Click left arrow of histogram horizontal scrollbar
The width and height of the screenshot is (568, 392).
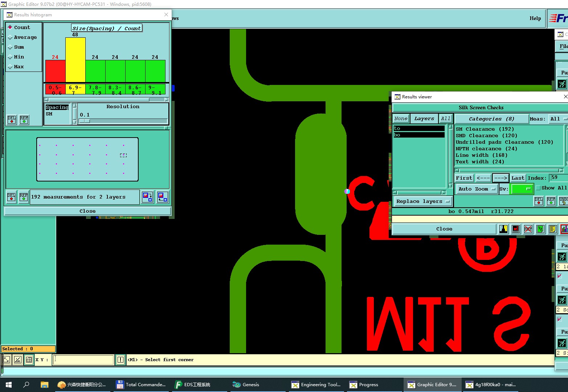(x=46, y=99)
